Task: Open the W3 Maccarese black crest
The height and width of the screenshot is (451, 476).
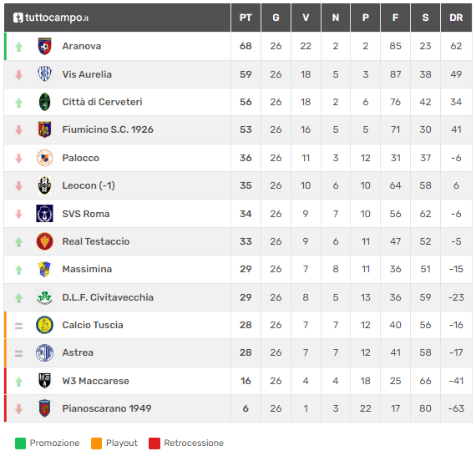Action: tap(44, 381)
